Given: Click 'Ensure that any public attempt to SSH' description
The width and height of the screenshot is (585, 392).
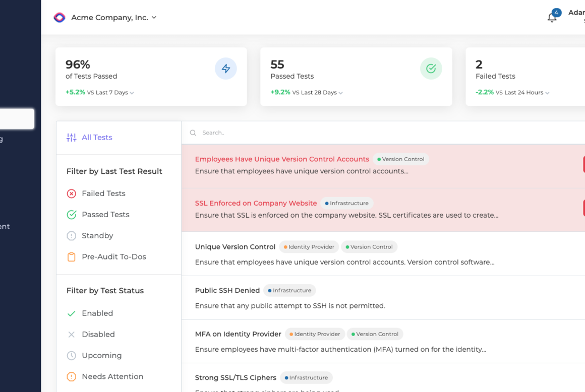Looking at the screenshot, I should [x=290, y=306].
